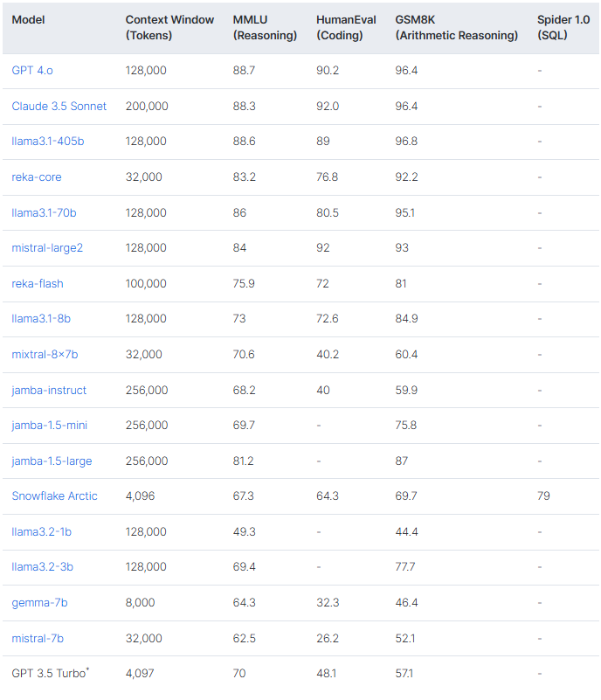This screenshot has width=601, height=700.
Task: Open the Snowflake Arctic model link
Action: coord(54,496)
